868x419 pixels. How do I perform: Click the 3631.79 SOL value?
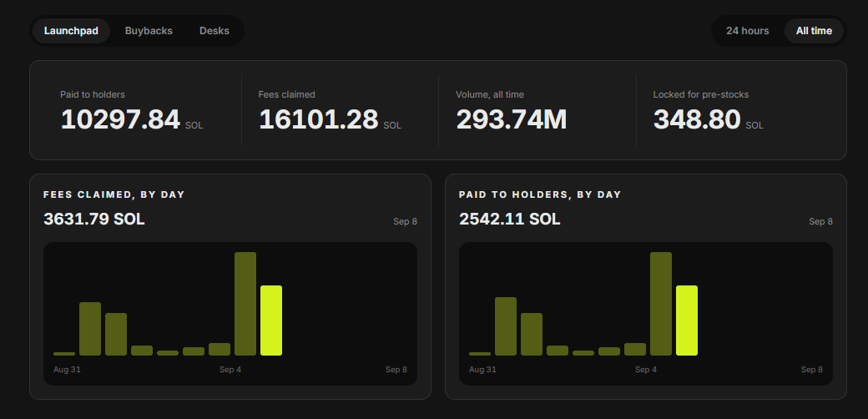(x=94, y=220)
